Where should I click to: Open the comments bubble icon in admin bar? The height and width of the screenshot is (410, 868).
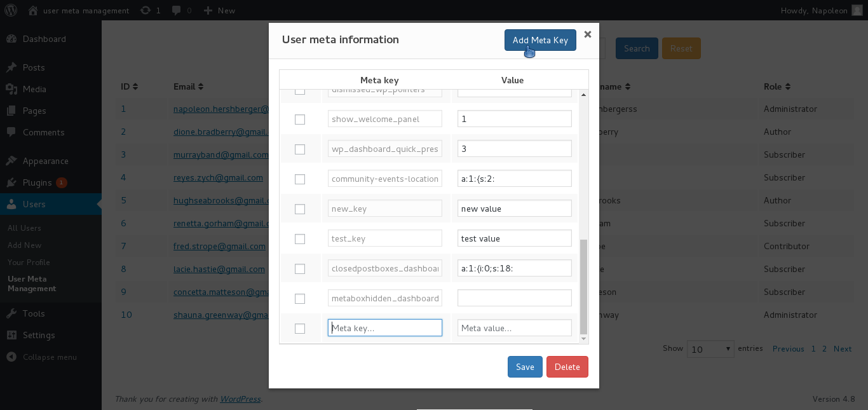[176, 10]
